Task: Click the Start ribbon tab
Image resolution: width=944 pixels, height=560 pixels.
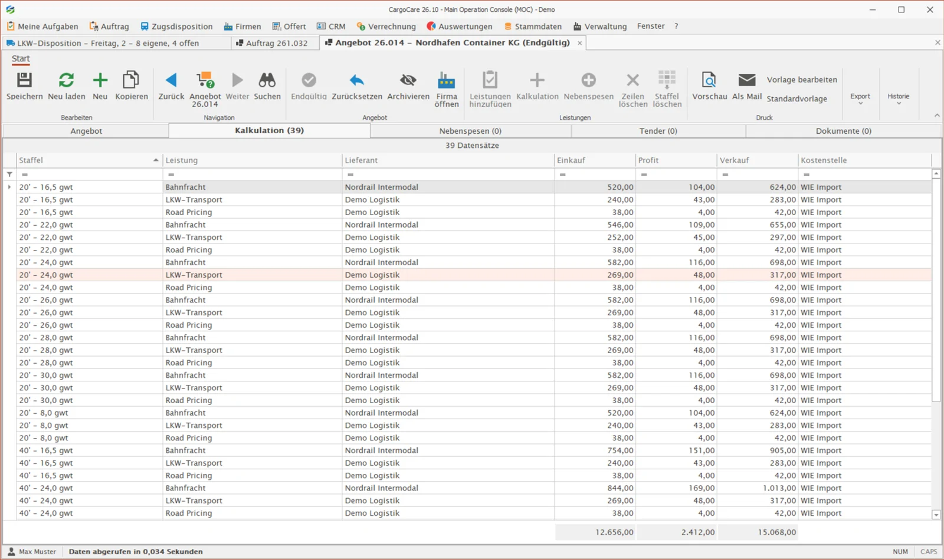Action: [x=21, y=58]
